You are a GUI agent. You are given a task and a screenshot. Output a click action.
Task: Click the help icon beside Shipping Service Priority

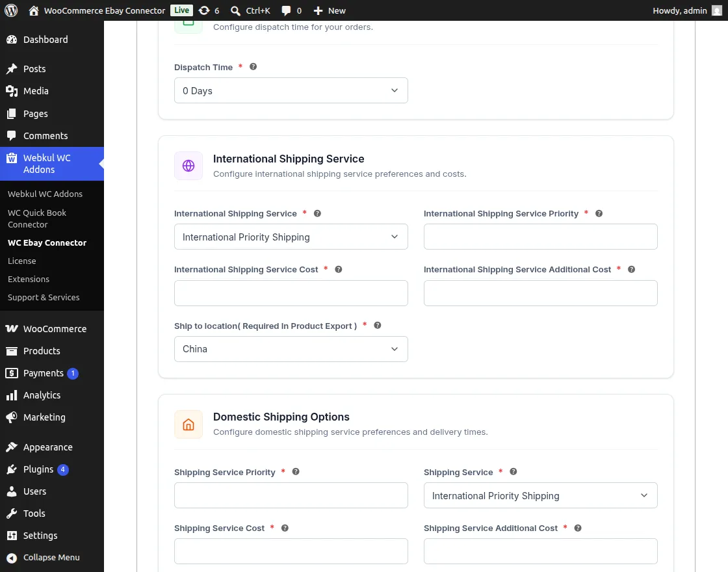pos(296,472)
